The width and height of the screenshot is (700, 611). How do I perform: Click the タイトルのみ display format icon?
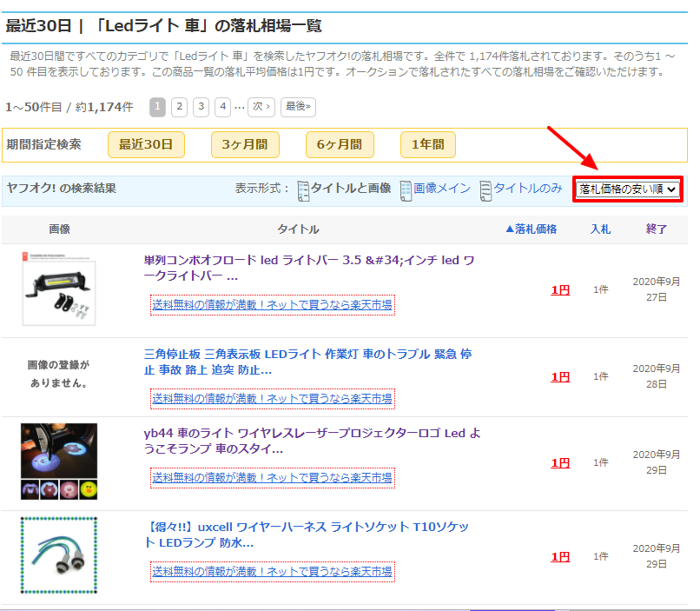(x=485, y=191)
